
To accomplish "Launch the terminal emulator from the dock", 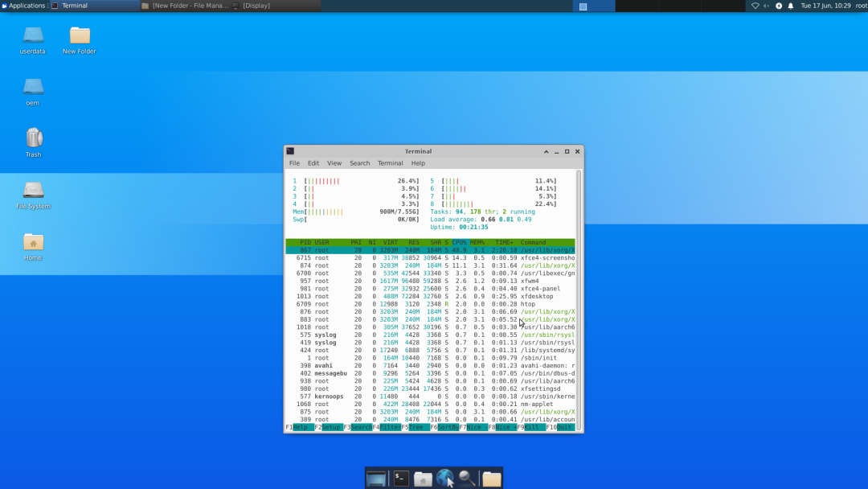I will (x=401, y=479).
